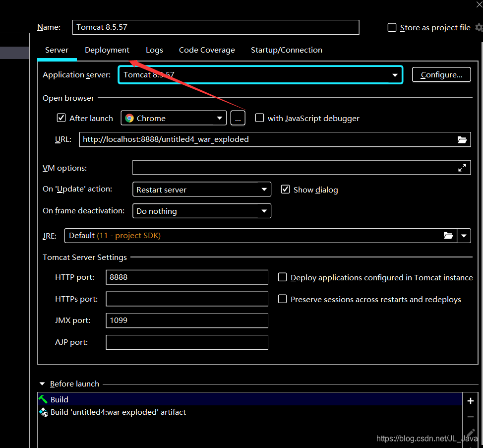
Task: Open the URL folder browse icon
Action: click(x=462, y=139)
